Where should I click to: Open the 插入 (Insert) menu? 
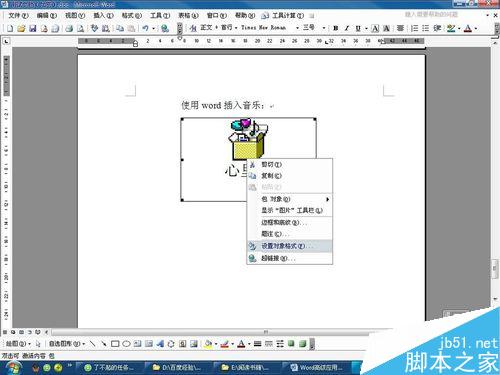tap(103, 15)
